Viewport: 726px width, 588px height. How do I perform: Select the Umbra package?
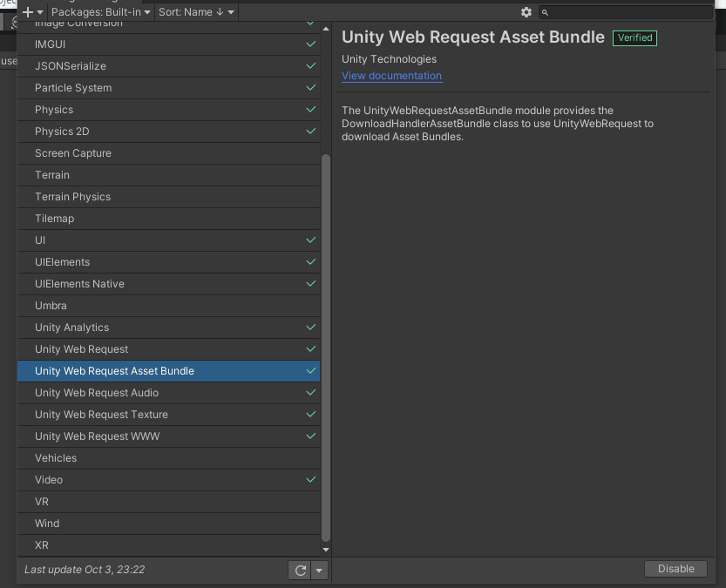coord(168,306)
